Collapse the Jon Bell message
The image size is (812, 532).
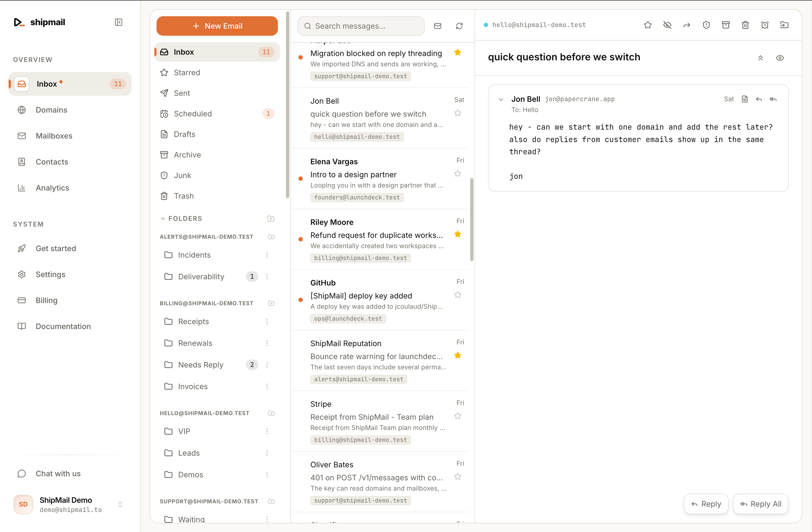point(501,100)
